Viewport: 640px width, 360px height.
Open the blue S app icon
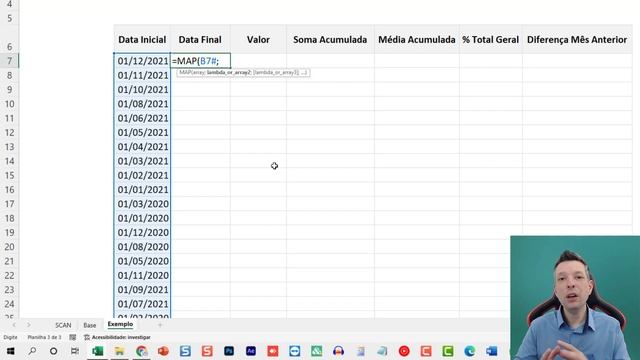[x=185, y=351]
